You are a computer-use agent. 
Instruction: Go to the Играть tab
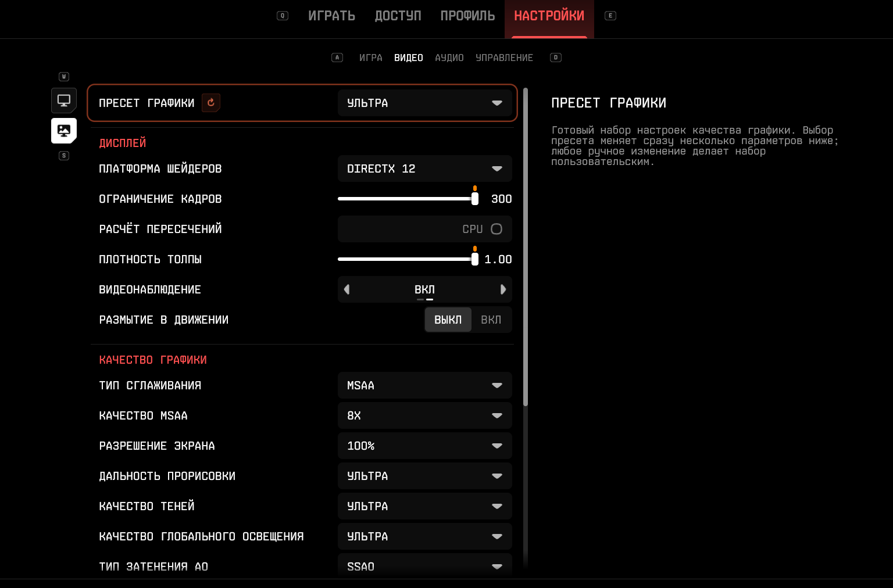click(x=331, y=16)
